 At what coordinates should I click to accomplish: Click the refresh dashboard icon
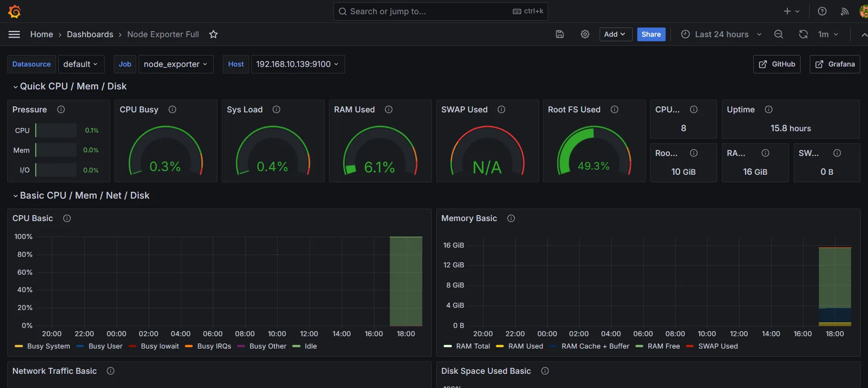point(803,34)
